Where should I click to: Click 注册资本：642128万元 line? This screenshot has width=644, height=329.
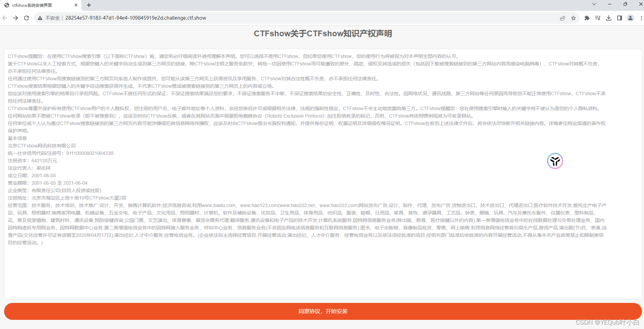pyautogui.click(x=33, y=161)
